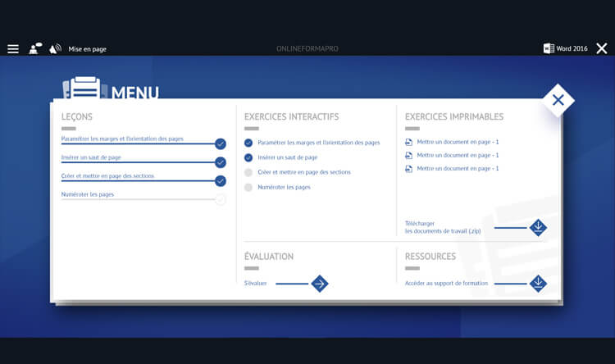
Task: Close the course with top-right X
Action: 602,48
